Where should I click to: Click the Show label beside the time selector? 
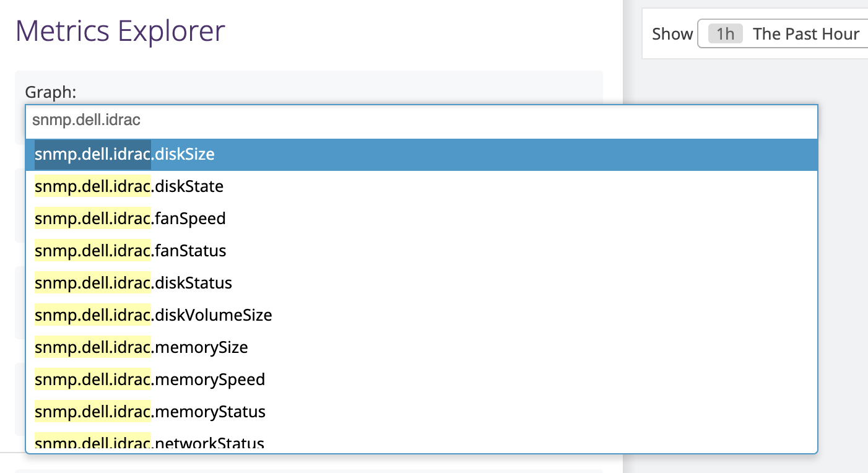(x=672, y=34)
